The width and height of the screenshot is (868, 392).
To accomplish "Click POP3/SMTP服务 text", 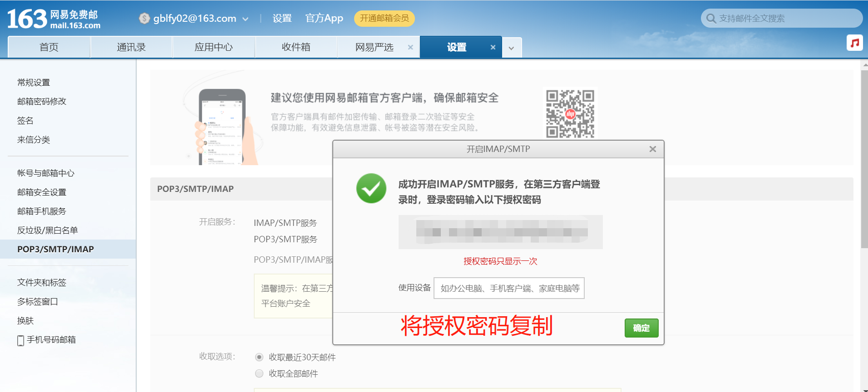I will click(x=286, y=239).
